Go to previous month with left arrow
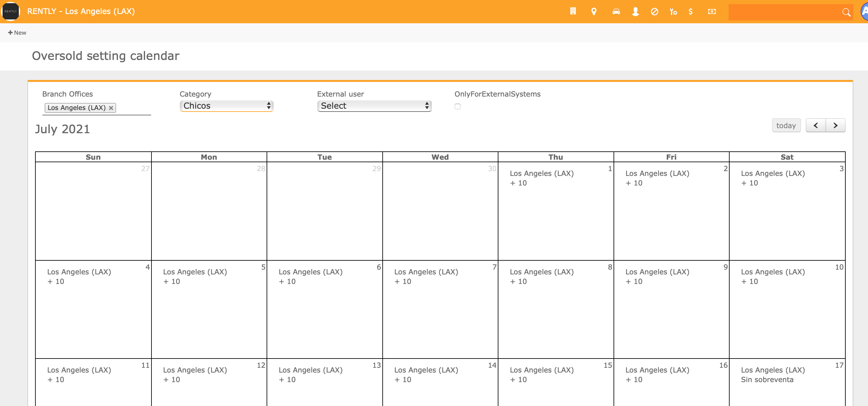This screenshot has height=406, width=868. click(x=815, y=125)
